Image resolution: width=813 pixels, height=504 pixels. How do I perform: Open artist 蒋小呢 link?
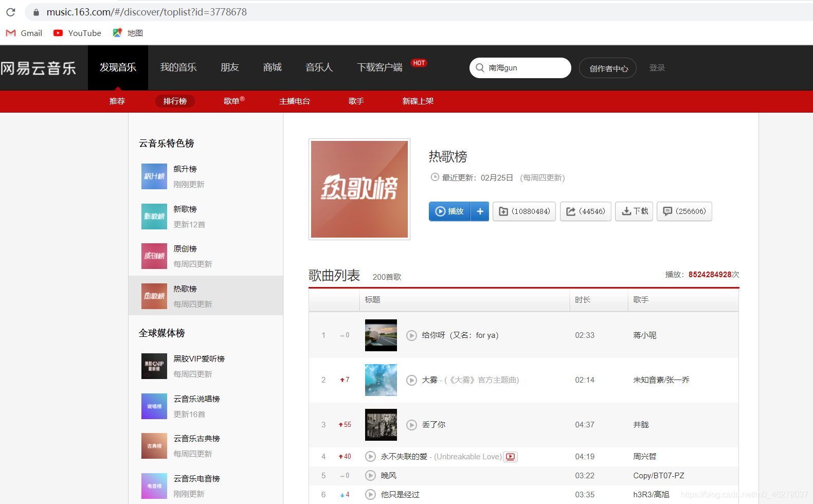pos(645,335)
